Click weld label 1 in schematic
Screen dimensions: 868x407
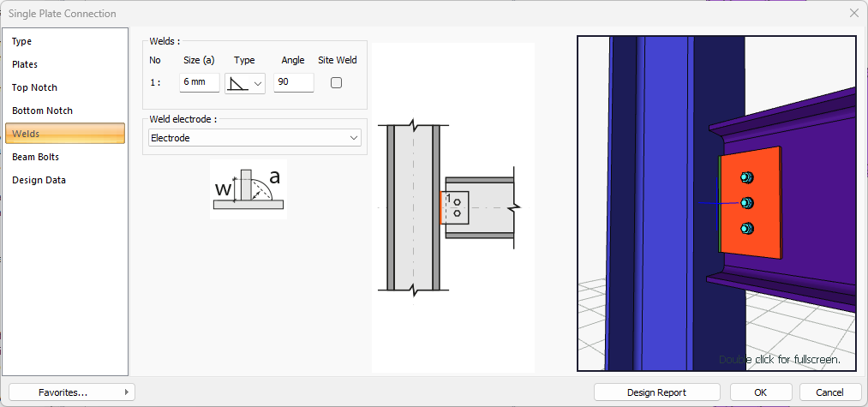point(448,198)
